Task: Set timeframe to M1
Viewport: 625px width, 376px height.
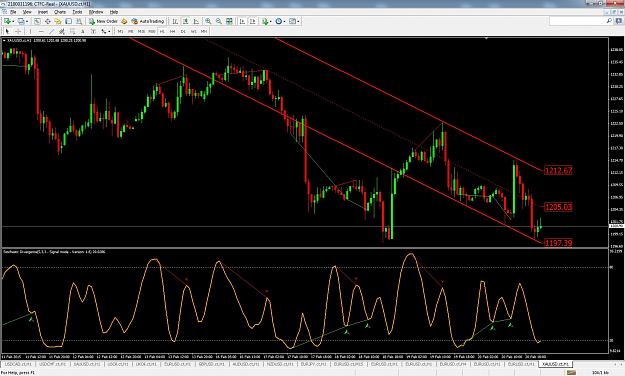Action: click(120, 31)
